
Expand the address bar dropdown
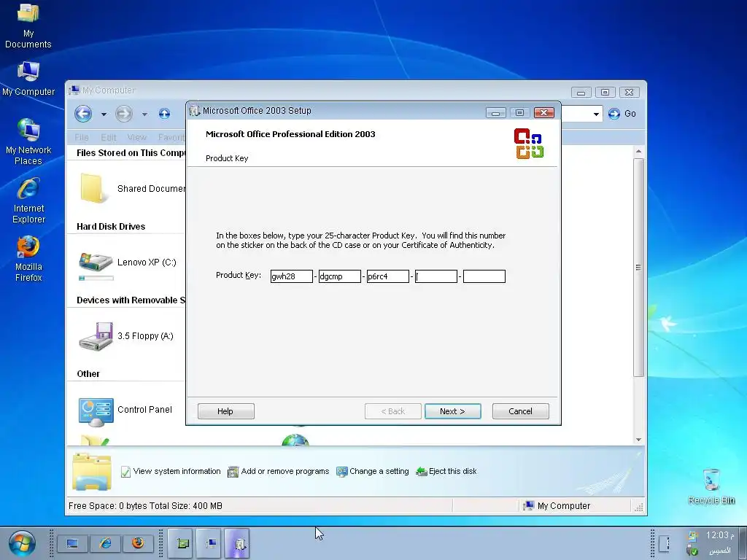(595, 114)
